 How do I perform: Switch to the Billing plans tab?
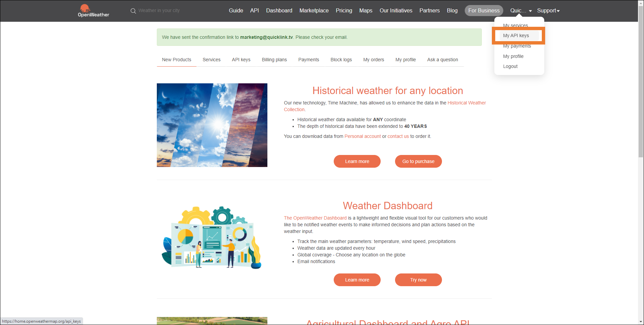(x=274, y=60)
